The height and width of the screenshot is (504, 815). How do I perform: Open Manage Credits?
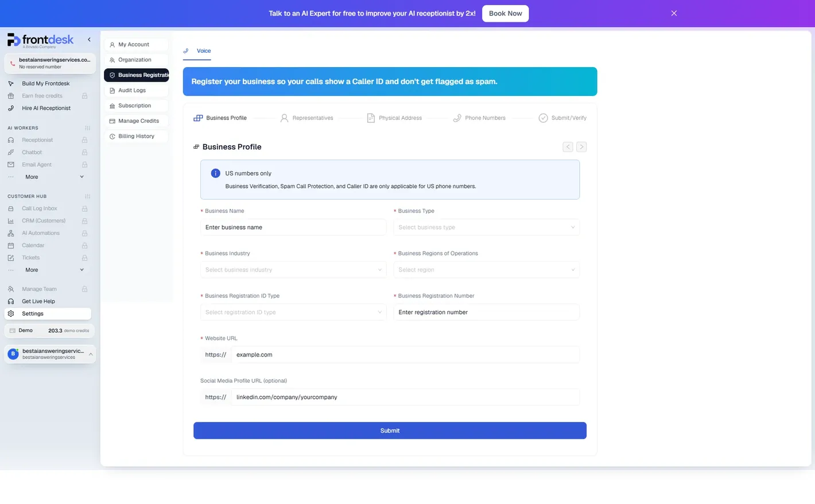tap(136, 121)
